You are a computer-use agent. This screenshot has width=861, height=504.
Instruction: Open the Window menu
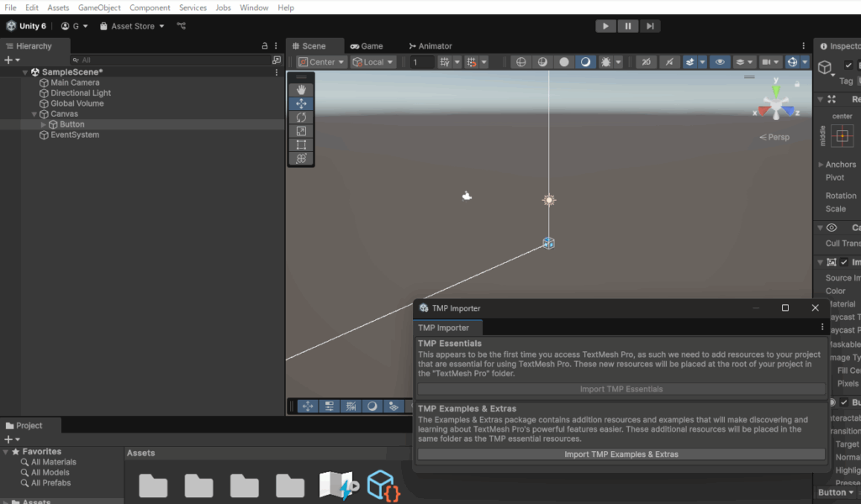254,8
